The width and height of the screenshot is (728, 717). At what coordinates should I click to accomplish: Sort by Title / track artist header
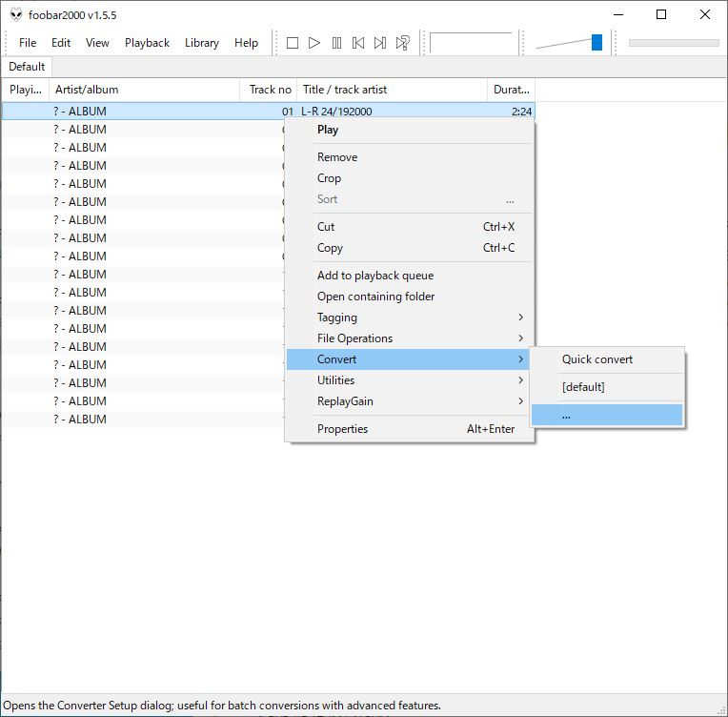[392, 90]
